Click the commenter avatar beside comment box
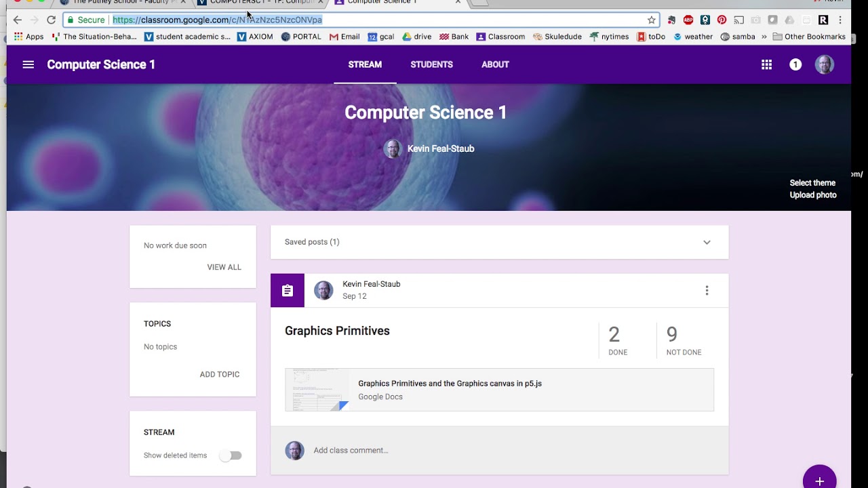Image resolution: width=868 pixels, height=488 pixels. pos(294,450)
